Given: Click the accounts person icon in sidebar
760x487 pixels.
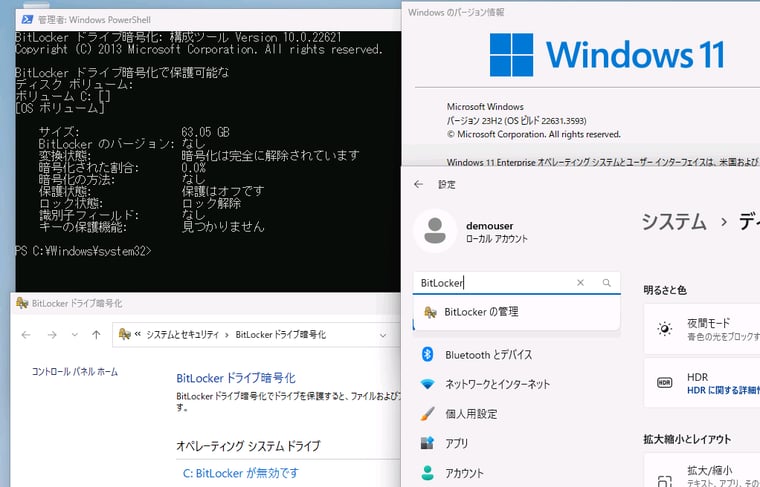Looking at the screenshot, I should 428,473.
